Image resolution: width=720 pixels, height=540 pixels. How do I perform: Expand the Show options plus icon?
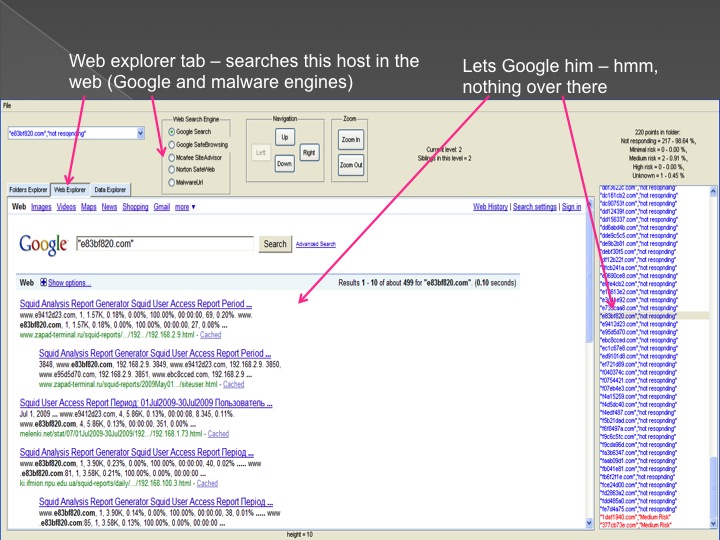point(43,283)
